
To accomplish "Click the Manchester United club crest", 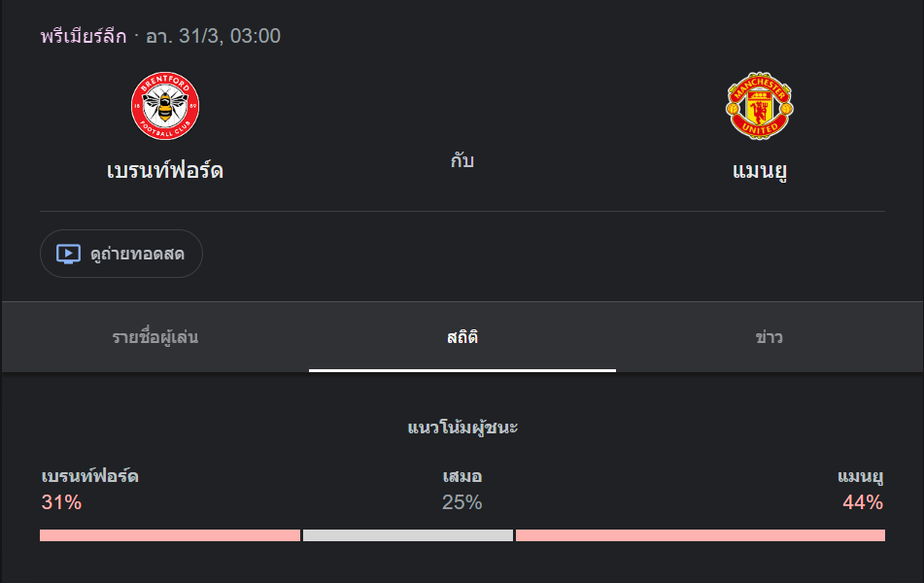I will [760, 106].
